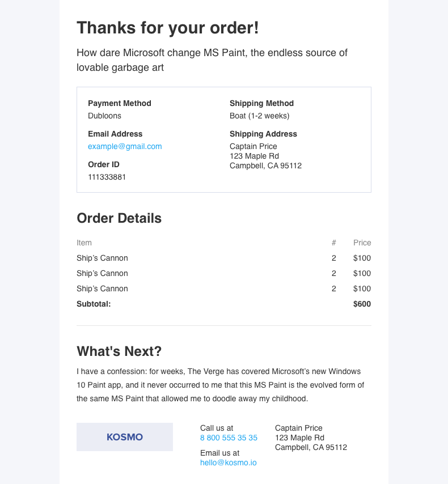Select the "Boat (1-2 weeks)" shipping text
This screenshot has height=484, width=448.
[x=259, y=116]
